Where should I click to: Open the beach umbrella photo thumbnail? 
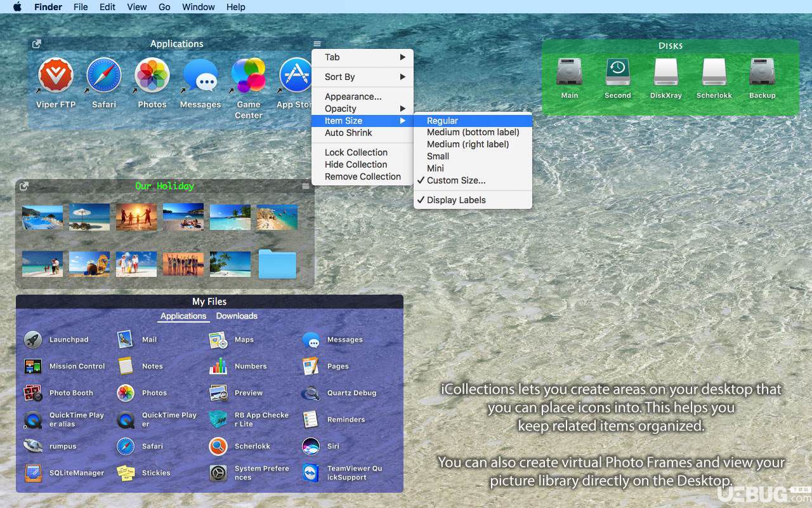[x=89, y=217]
